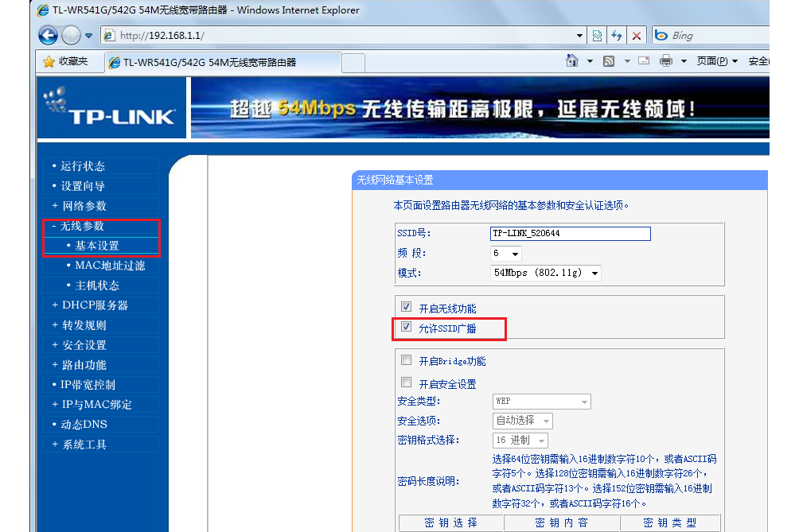Open a new blank tab

click(353, 63)
